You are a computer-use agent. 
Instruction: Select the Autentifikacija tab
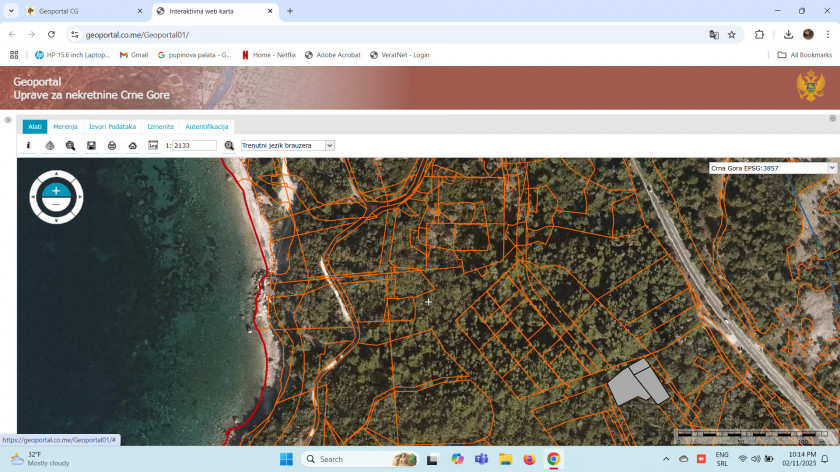tap(207, 127)
